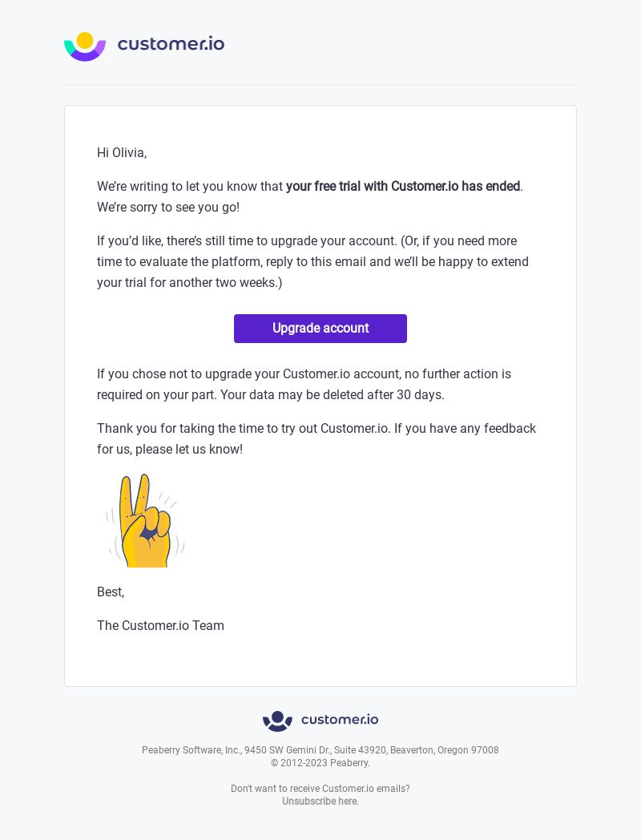The height and width of the screenshot is (840, 641).
Task: Click the "We're sorry to see you go!" sentence
Action: tap(168, 208)
